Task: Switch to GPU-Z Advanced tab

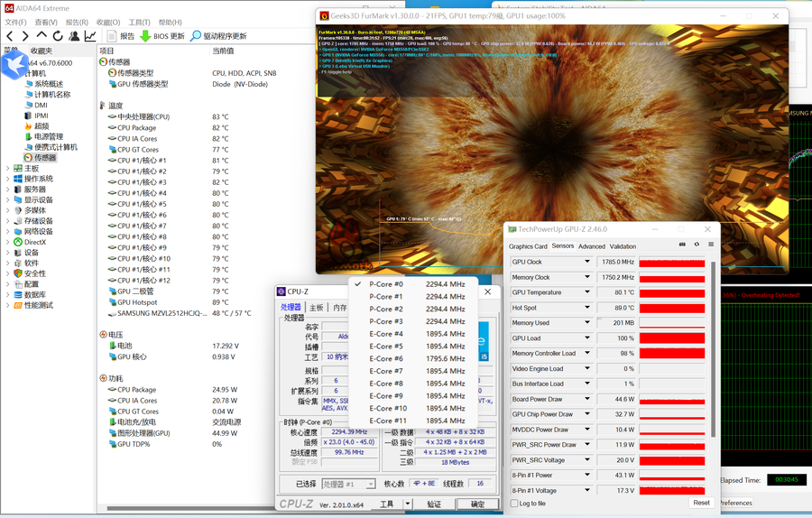Action: [x=591, y=246]
